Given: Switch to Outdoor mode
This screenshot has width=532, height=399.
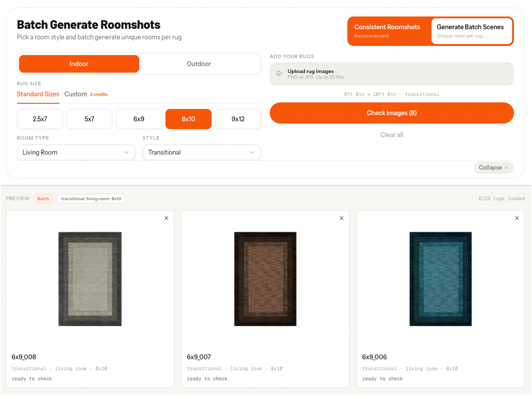Looking at the screenshot, I should [199, 64].
